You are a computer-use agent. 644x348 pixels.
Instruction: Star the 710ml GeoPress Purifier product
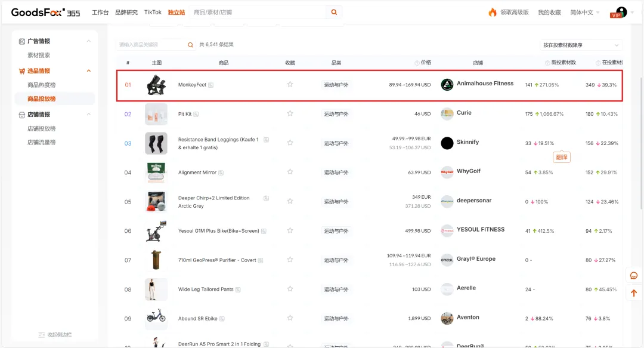(x=290, y=260)
